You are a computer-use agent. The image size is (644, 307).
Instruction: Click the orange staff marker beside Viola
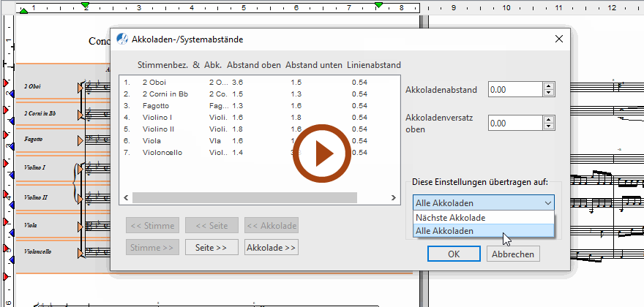[80, 226]
